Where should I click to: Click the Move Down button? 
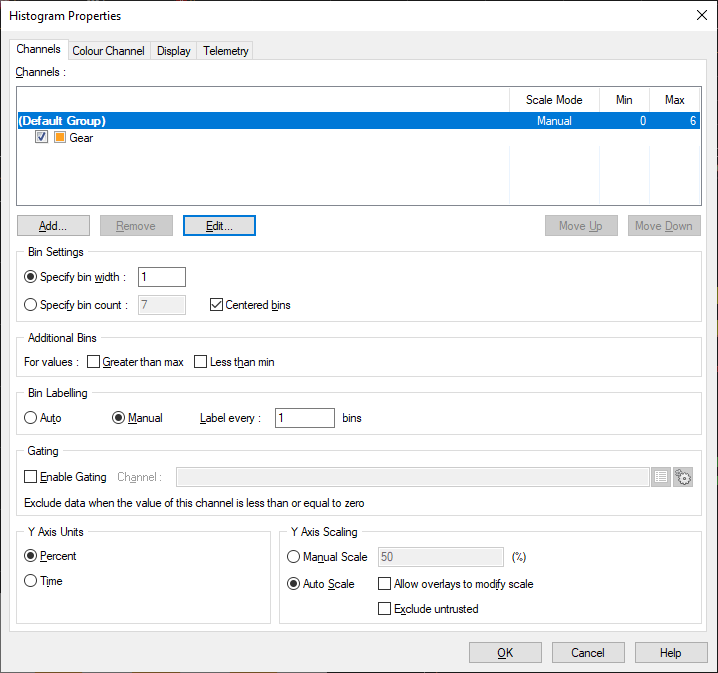point(664,226)
